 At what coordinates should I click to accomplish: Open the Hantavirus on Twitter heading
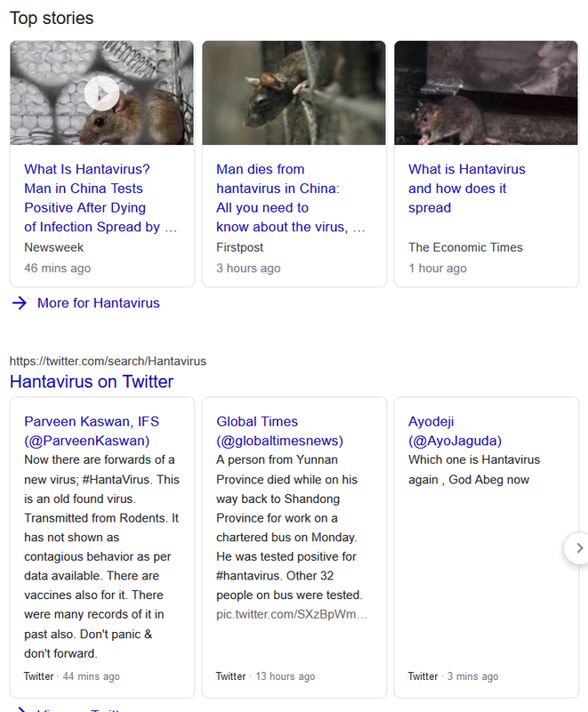(91, 382)
